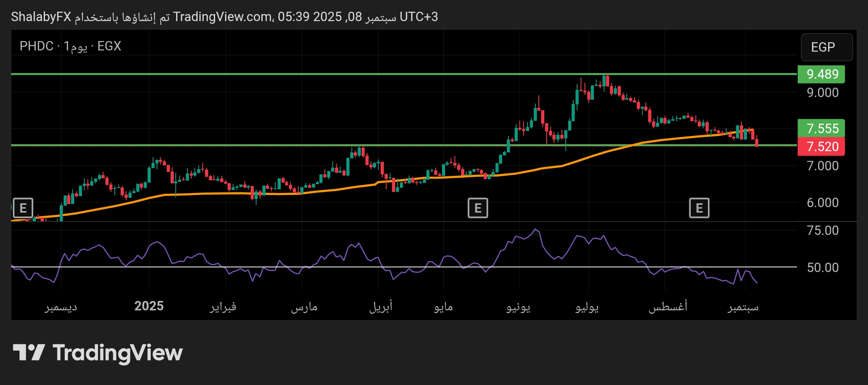Click the TradingView.com link in the header
868x385 pixels.
pos(223,17)
